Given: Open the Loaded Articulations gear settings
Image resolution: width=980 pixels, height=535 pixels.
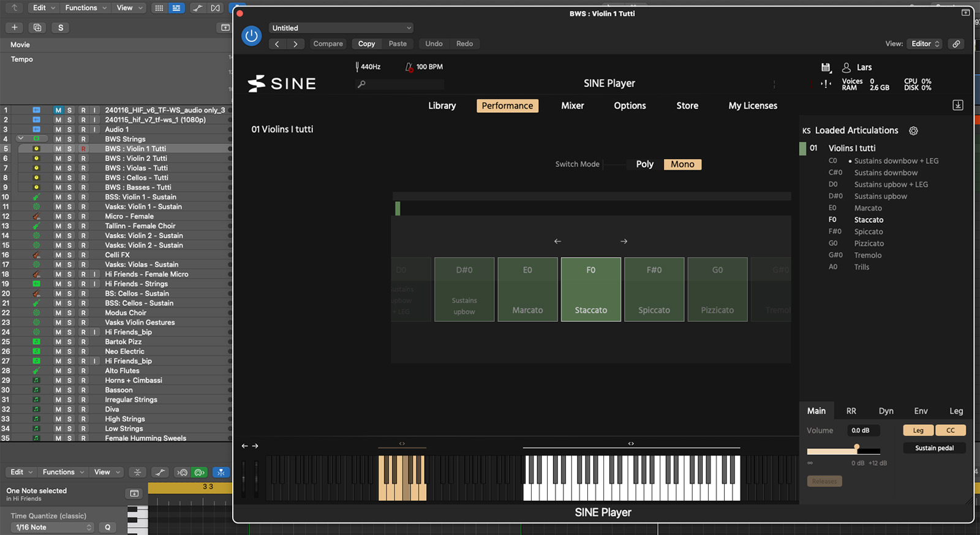Looking at the screenshot, I should point(913,131).
